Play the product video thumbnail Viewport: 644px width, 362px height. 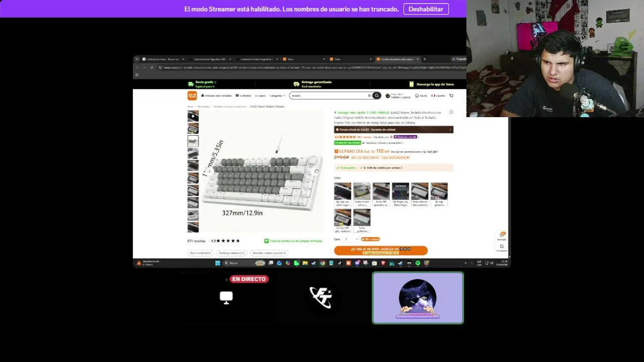point(193,117)
